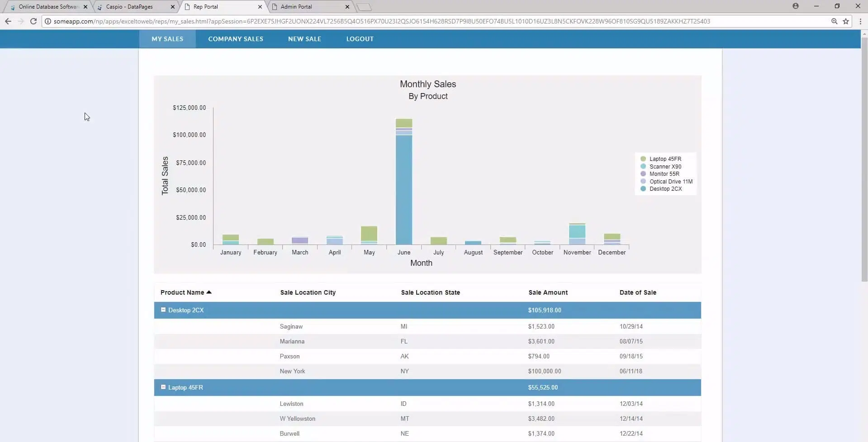The image size is (868, 442).
Task: Close the Admin Portal tab
Action: pos(347,7)
